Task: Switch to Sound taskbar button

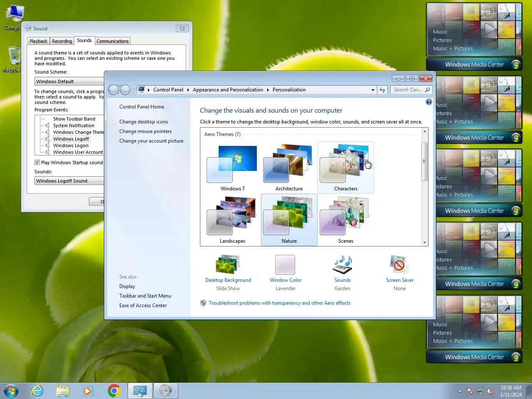Action: [166, 391]
